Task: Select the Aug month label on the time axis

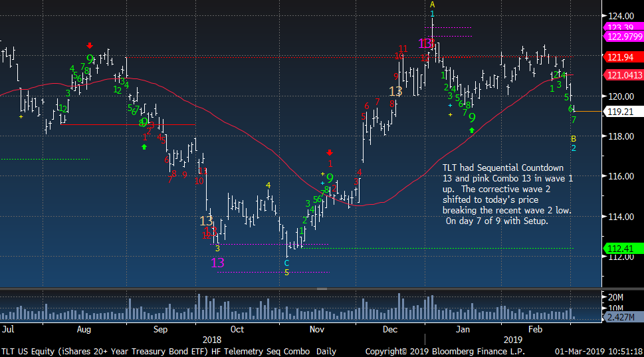Action: tap(84, 330)
